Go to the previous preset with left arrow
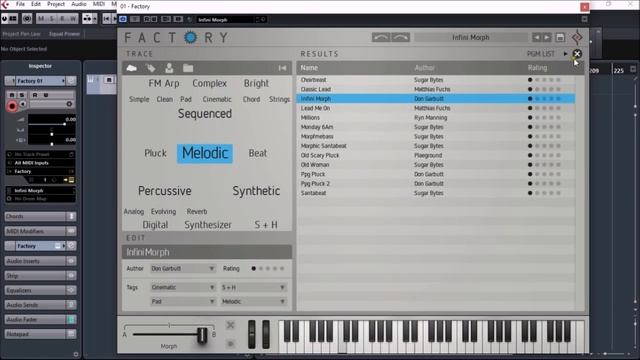The width and height of the screenshot is (640, 360). point(536,38)
